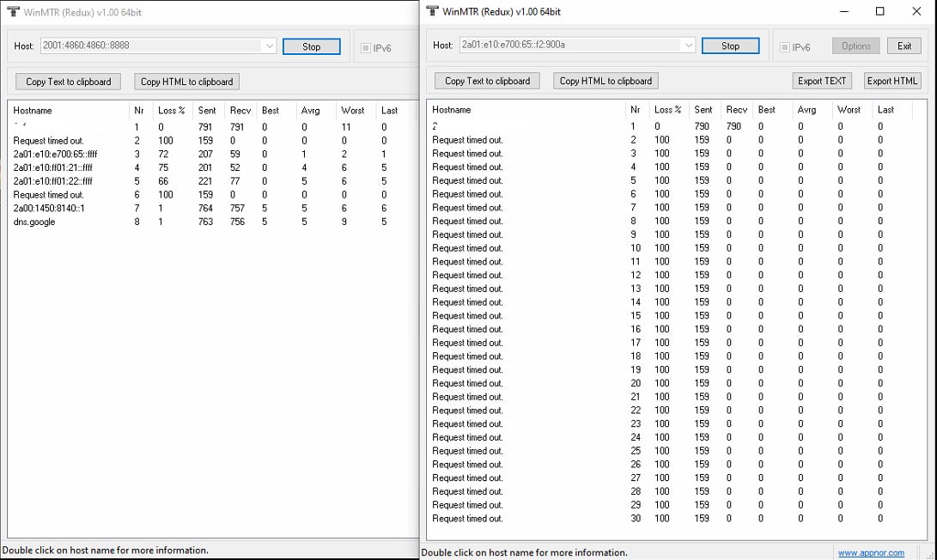Maximize the right WinMTR window
The width and height of the screenshot is (937, 560).
[879, 11]
